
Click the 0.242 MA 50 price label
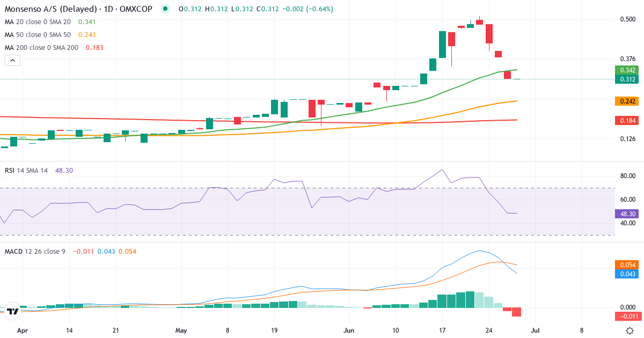pos(626,101)
